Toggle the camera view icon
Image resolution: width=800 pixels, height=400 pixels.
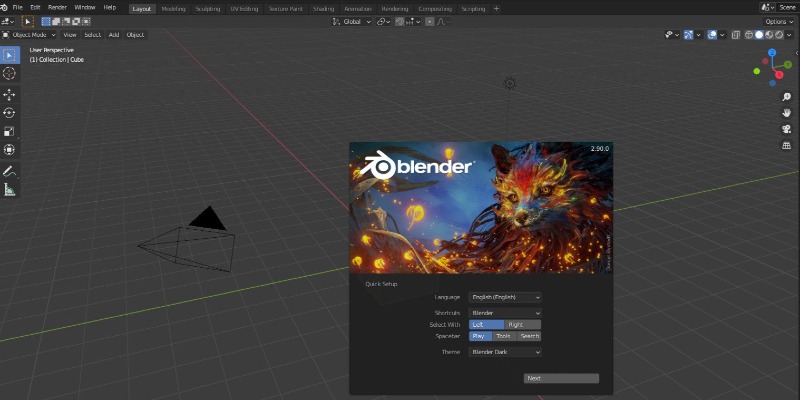(786, 129)
